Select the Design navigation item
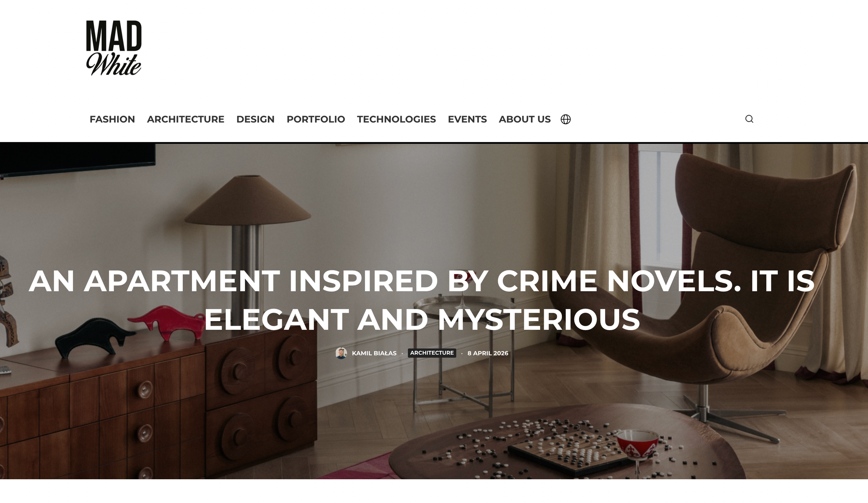This screenshot has height=503, width=868. 255,119
